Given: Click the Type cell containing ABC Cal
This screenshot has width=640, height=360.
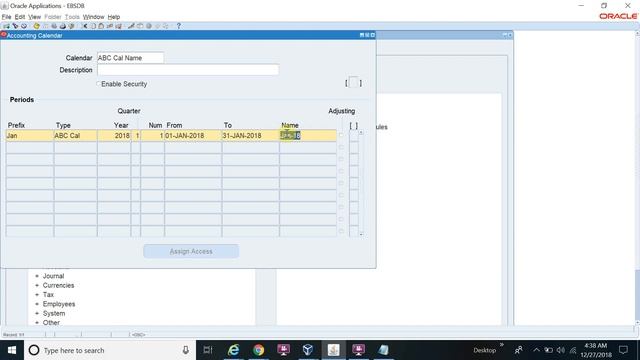Looking at the screenshot, I should [75, 136].
